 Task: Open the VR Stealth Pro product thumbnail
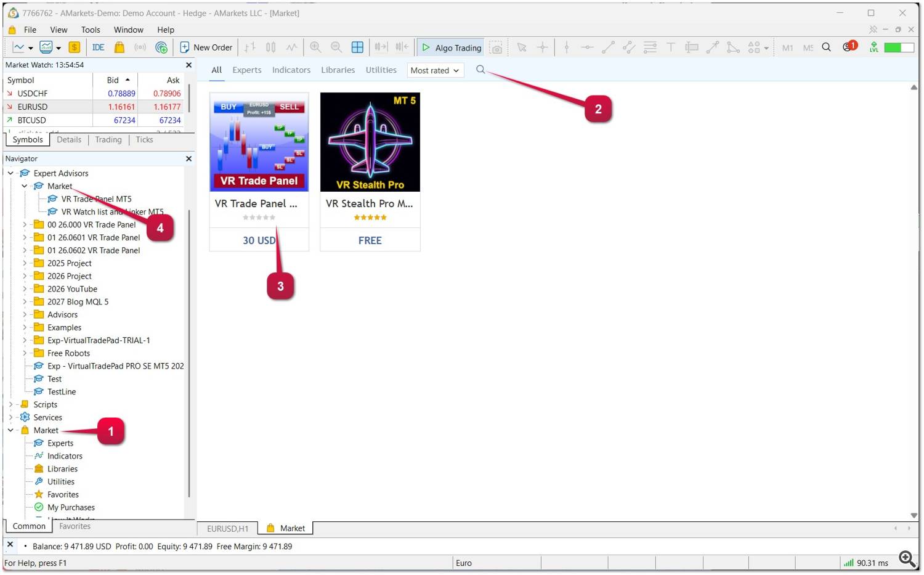click(370, 142)
